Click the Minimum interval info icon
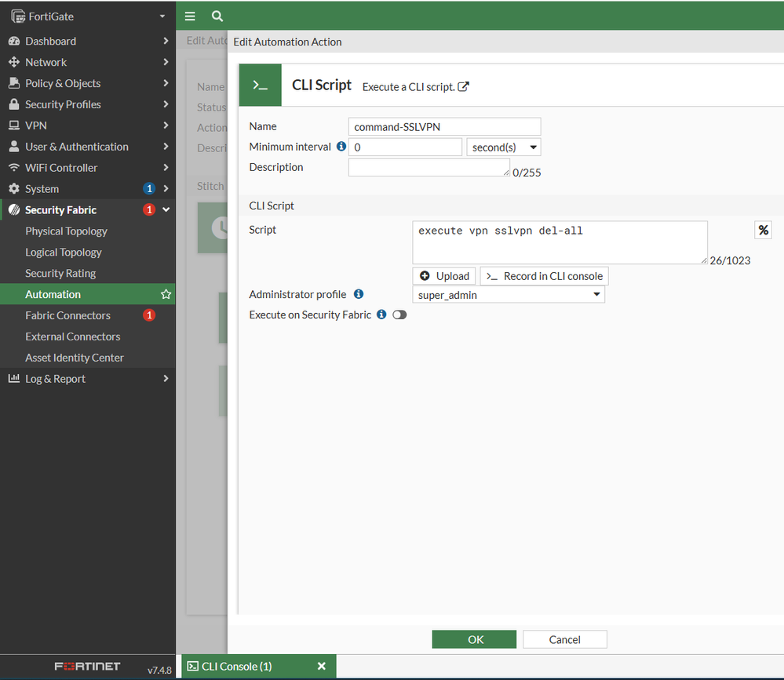Image resolution: width=784 pixels, height=680 pixels. pos(341,147)
